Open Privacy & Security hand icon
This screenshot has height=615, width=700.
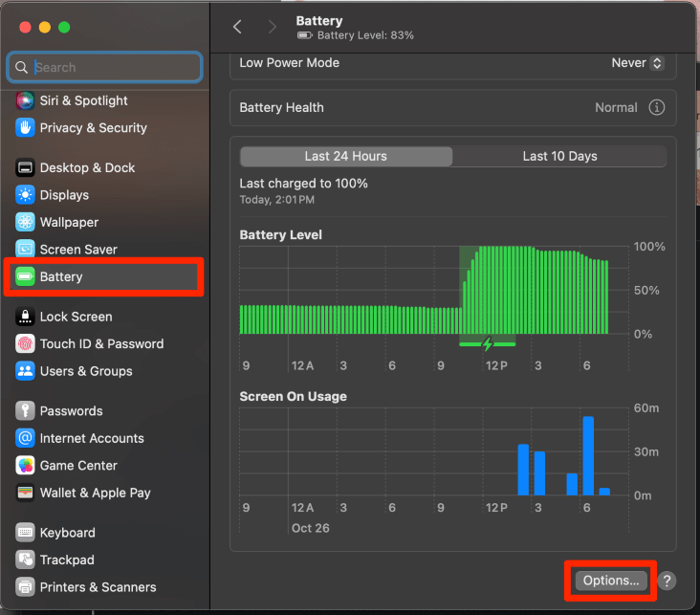[25, 127]
